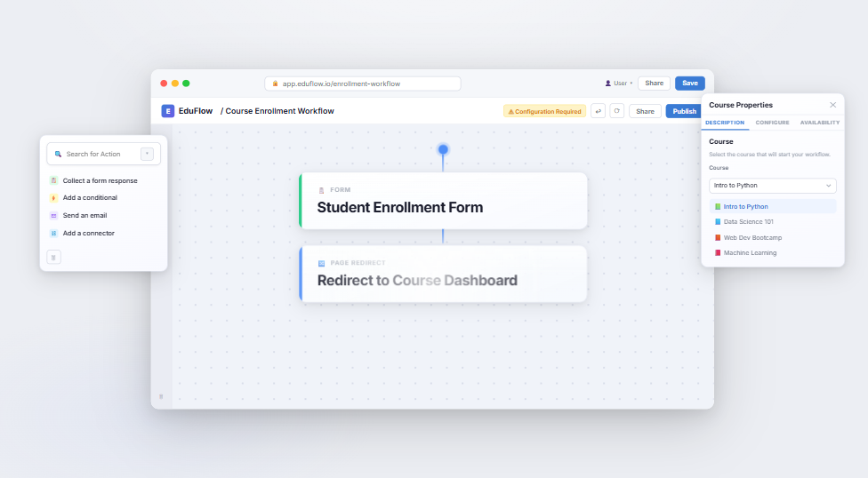
Task: Close the Course Properties panel
Action: click(x=832, y=105)
